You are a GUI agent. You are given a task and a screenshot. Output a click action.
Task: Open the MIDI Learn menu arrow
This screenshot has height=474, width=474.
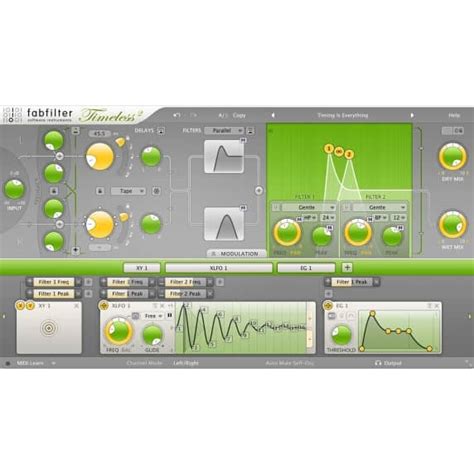pyautogui.click(x=53, y=363)
